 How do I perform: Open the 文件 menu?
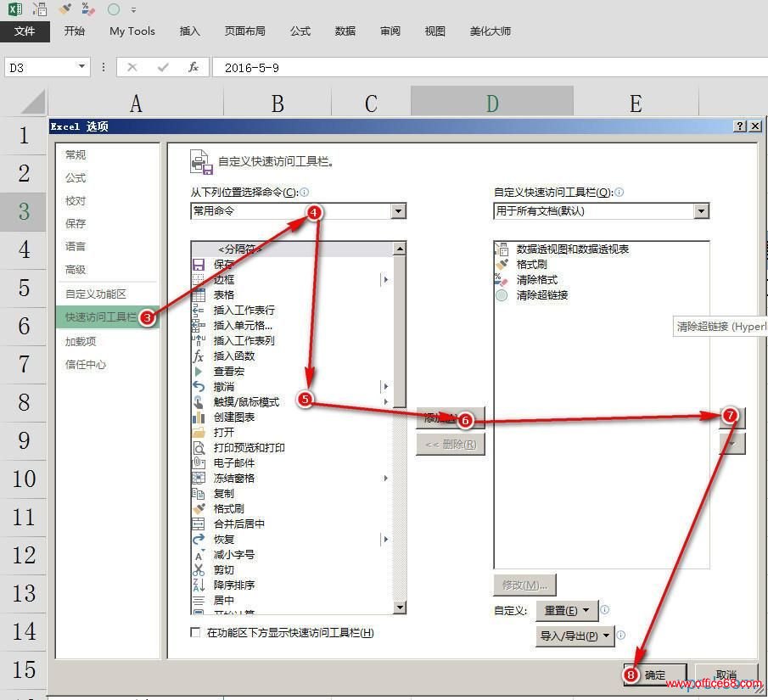coord(25,31)
